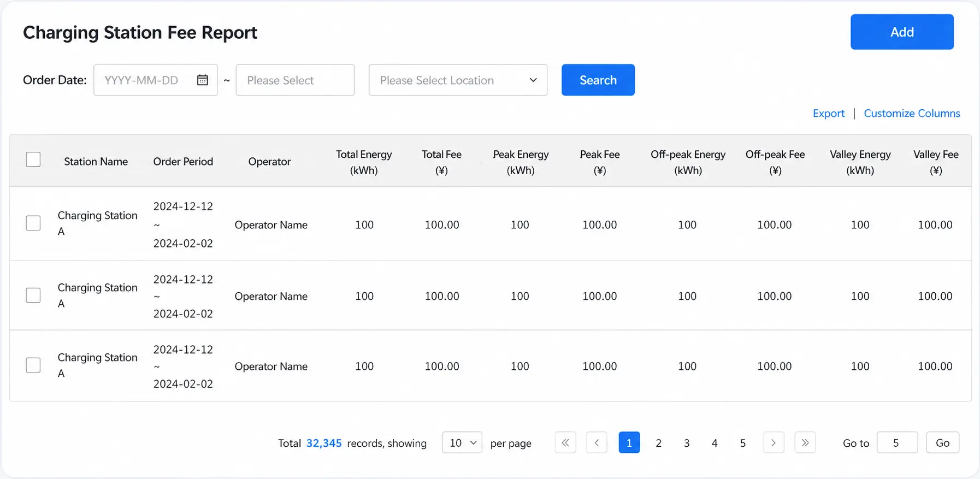Check the first Charging Station A row checkbox
The image size is (980, 479).
[33, 223]
